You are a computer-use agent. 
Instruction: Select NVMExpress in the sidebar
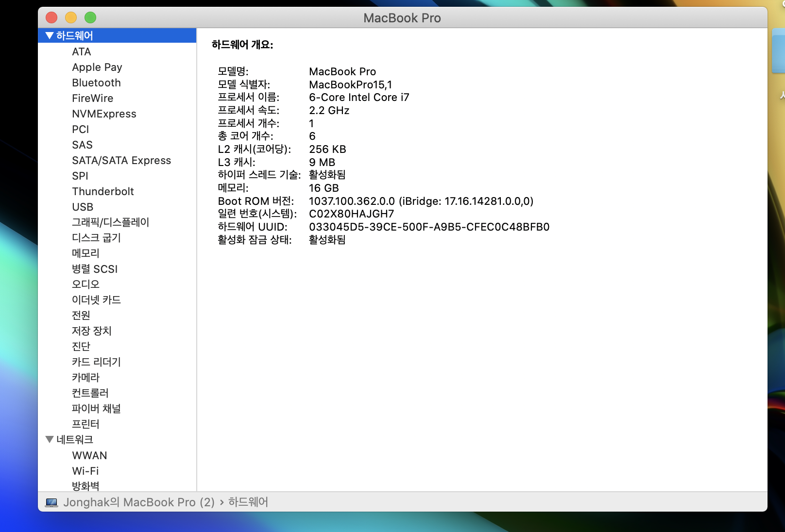[x=104, y=114]
